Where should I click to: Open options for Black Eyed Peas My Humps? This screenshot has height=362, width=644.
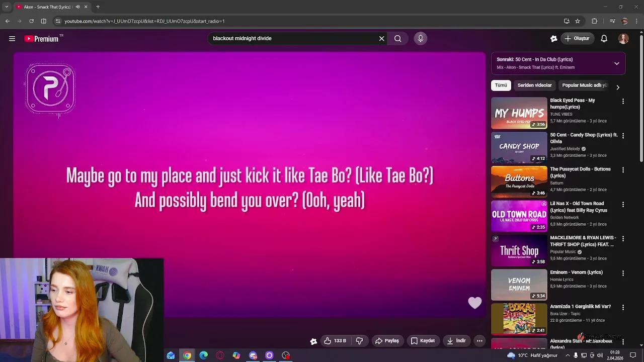point(623,101)
